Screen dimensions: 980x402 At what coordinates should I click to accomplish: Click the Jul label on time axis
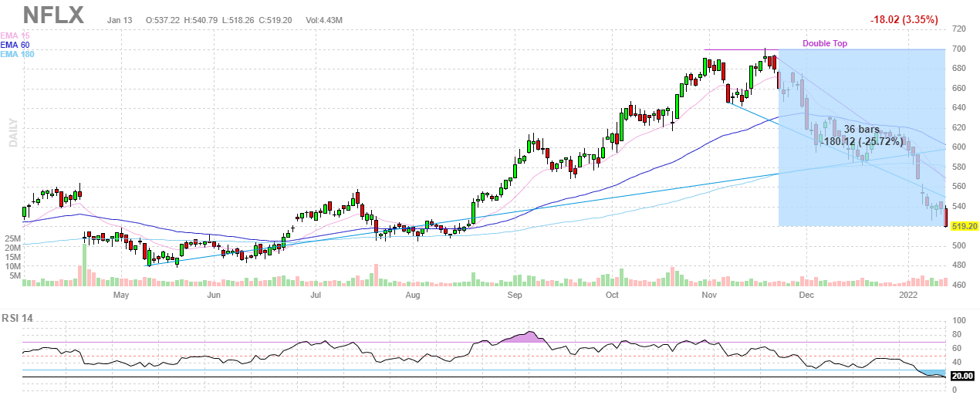coord(316,296)
